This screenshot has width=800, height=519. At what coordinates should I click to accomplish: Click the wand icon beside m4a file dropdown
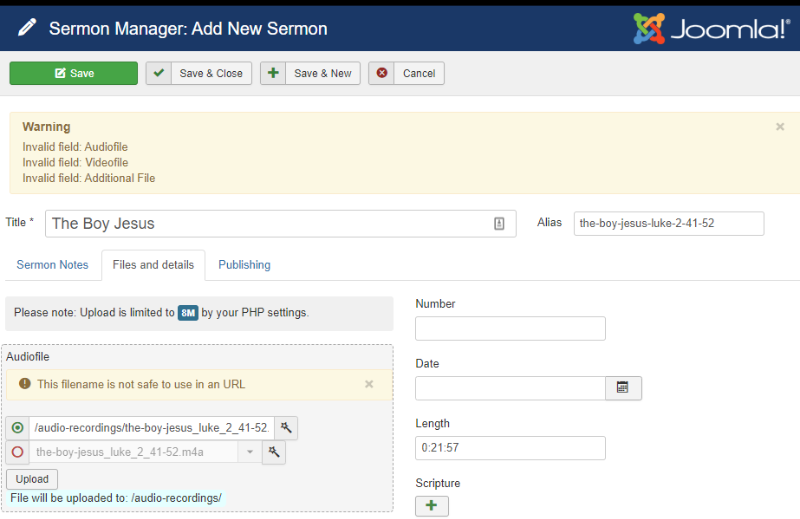coord(274,452)
